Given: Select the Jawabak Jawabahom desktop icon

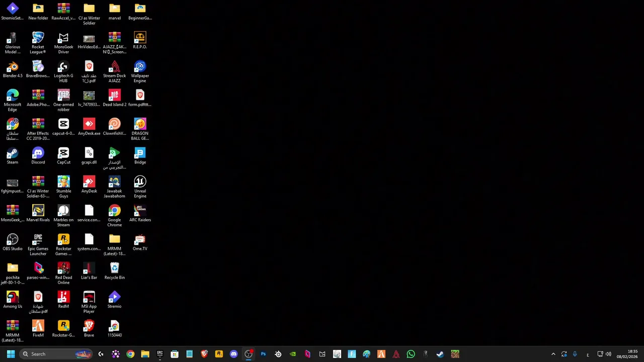Looking at the screenshot, I should tap(114, 187).
